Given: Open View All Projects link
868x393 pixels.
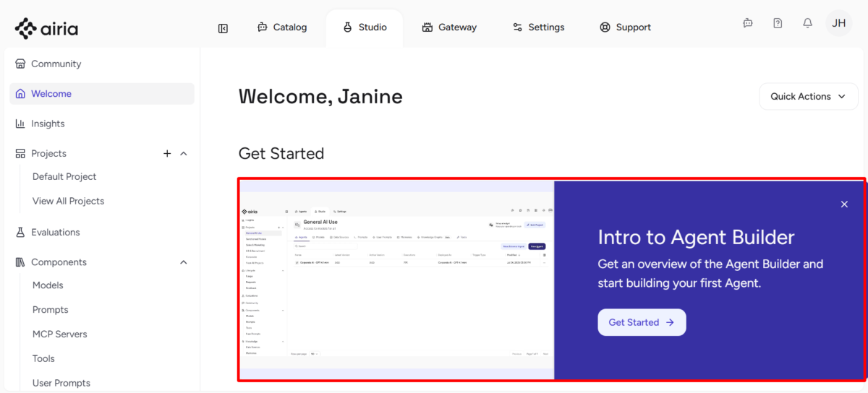Looking at the screenshot, I should [x=68, y=201].
